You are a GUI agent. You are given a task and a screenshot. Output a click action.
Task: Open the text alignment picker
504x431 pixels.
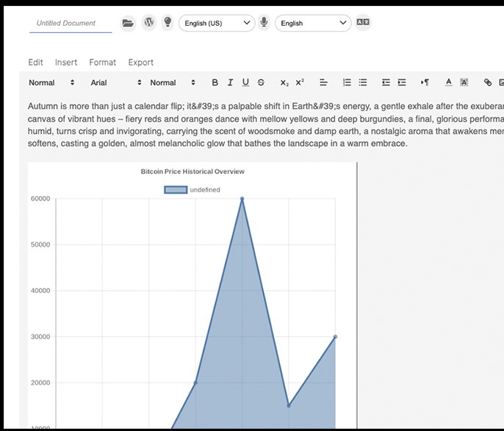323,82
